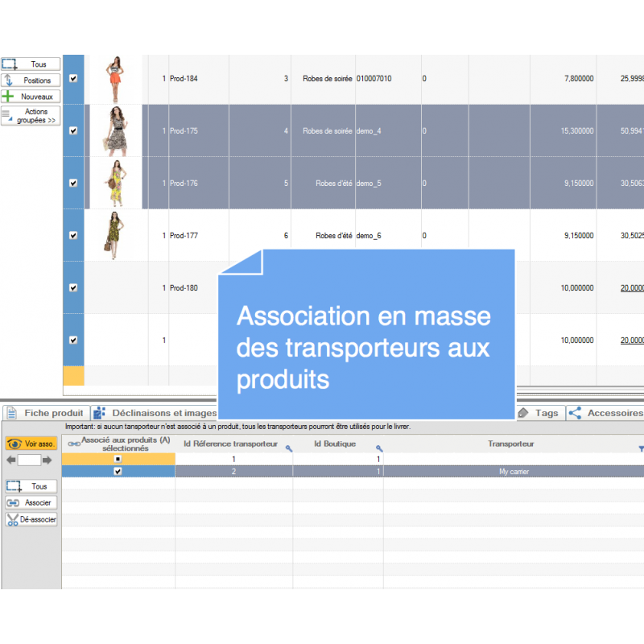644x644 pixels.
Task: Click the page number input field
Action: click(x=29, y=460)
